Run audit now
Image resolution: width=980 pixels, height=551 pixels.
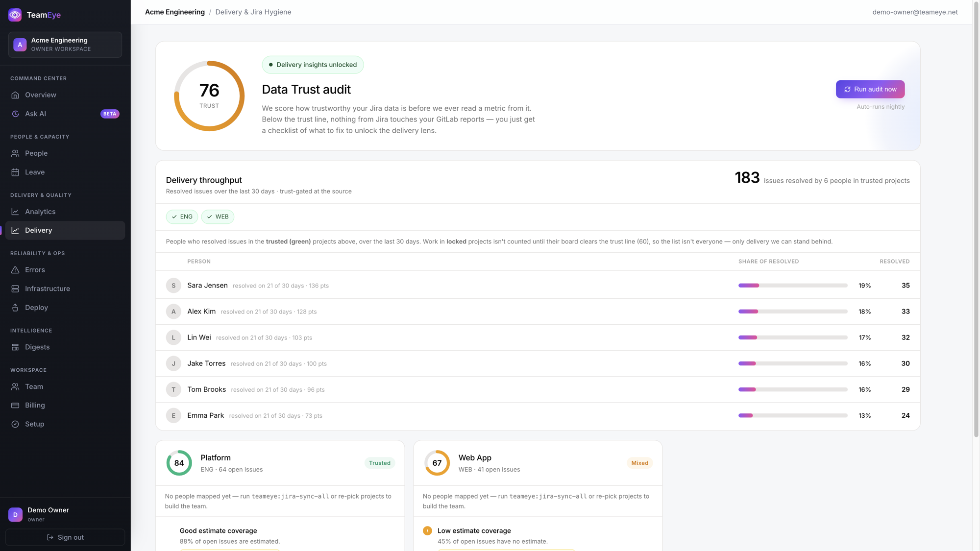(870, 89)
